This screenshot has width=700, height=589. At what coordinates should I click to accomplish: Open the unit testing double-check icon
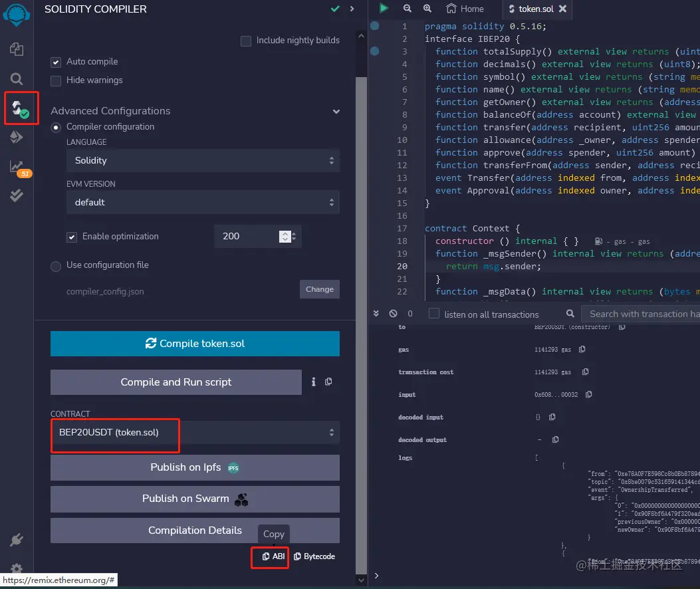[17, 195]
